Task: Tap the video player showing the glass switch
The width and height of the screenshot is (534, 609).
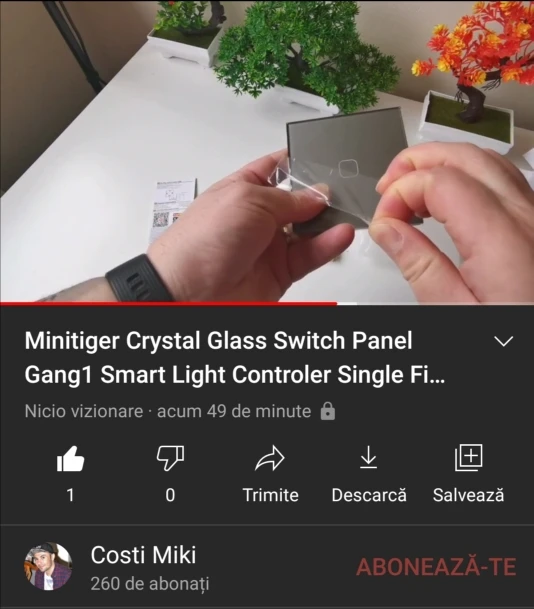Action: [267, 151]
